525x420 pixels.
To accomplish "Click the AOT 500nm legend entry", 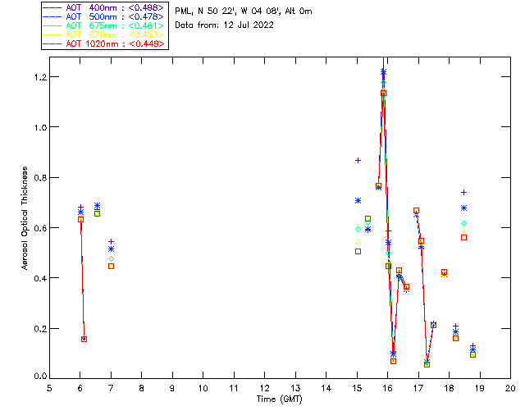I will pos(105,16).
